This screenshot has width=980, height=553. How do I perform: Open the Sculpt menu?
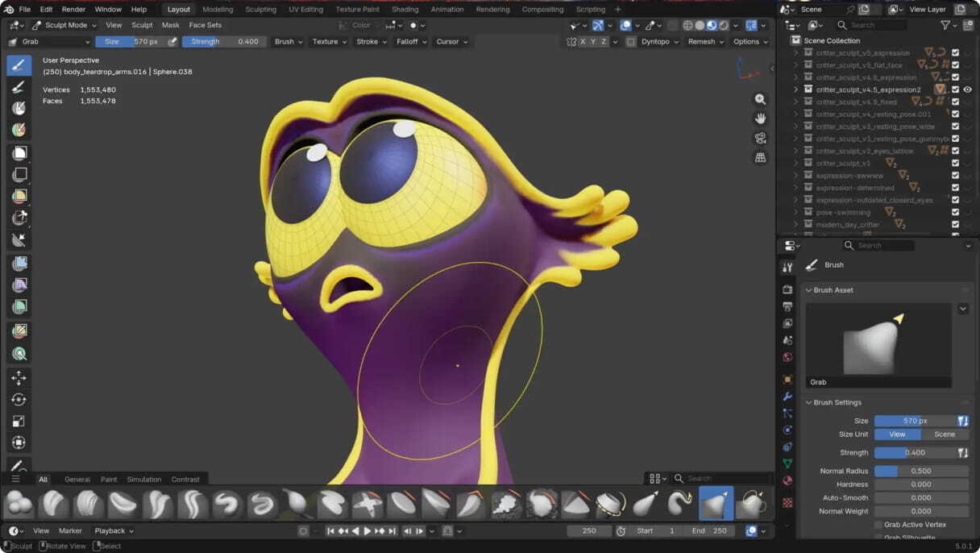coord(142,25)
